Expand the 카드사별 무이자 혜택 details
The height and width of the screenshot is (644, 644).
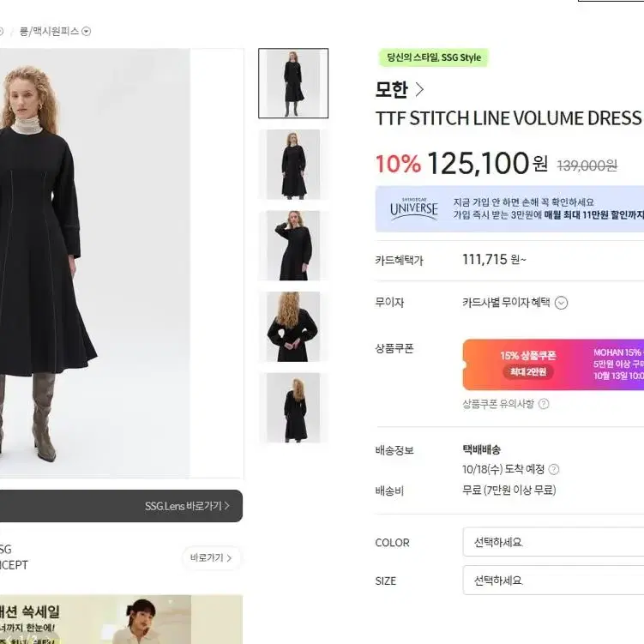pos(562,303)
